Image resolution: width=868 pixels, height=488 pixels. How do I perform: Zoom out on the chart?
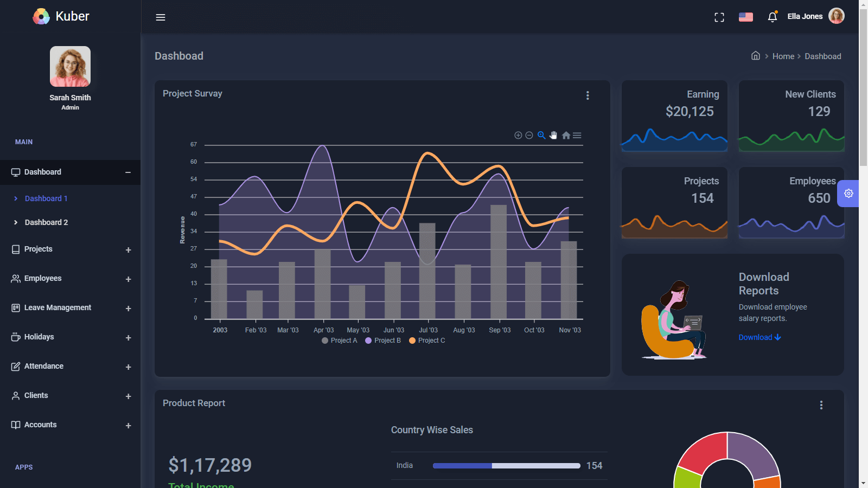[529, 136]
